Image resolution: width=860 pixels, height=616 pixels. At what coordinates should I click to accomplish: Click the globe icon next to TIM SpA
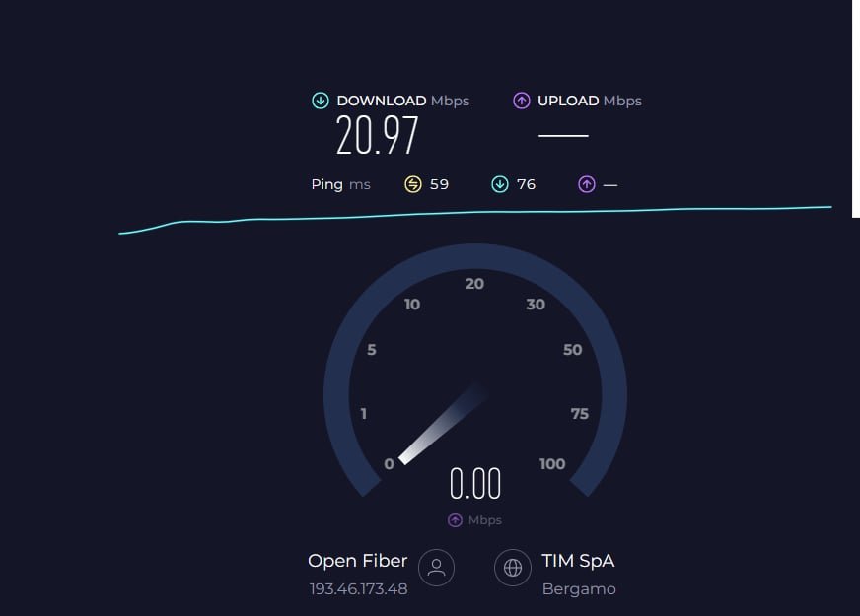click(512, 568)
